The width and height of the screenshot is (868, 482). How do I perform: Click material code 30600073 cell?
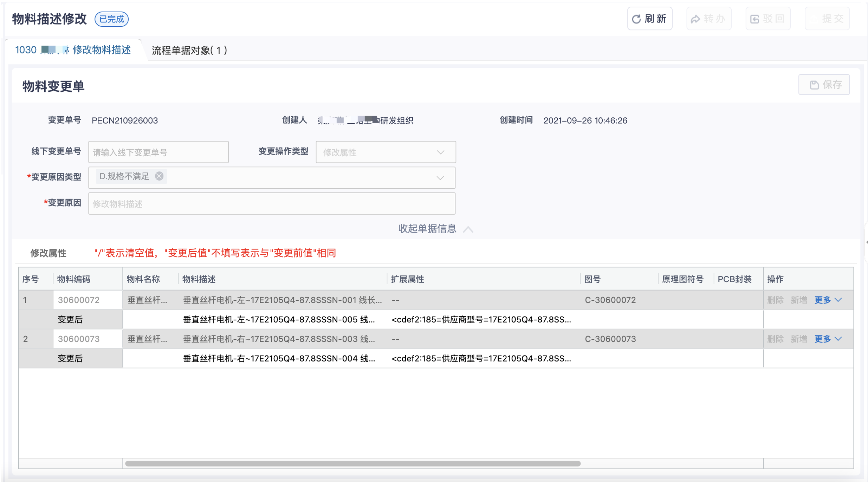pos(88,339)
